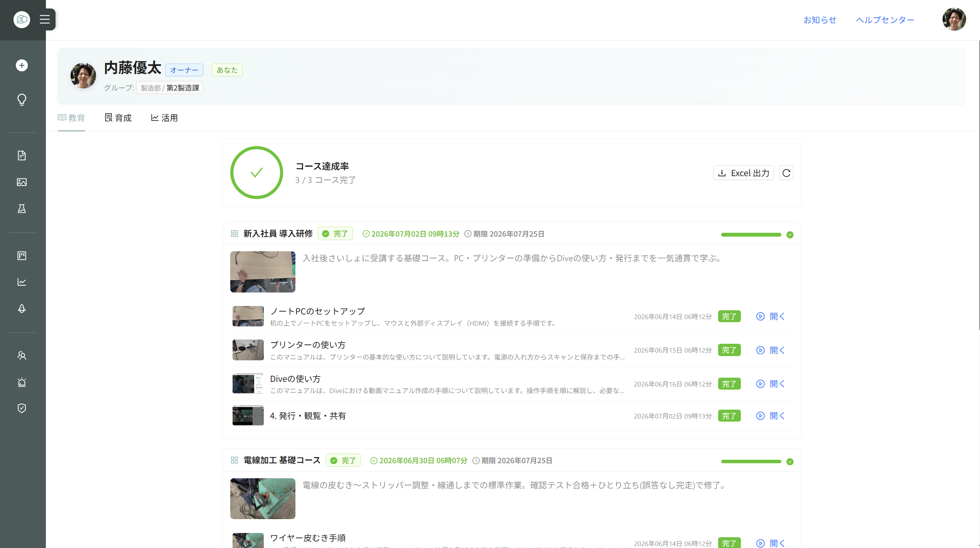The height and width of the screenshot is (548, 980).
Task: Click the 完了 status on プリンターの使い方 row
Action: click(x=729, y=350)
